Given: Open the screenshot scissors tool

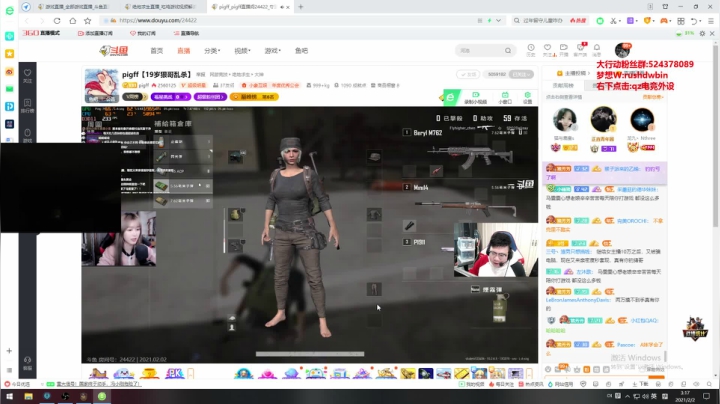Looking at the screenshot, I should 613,21.
